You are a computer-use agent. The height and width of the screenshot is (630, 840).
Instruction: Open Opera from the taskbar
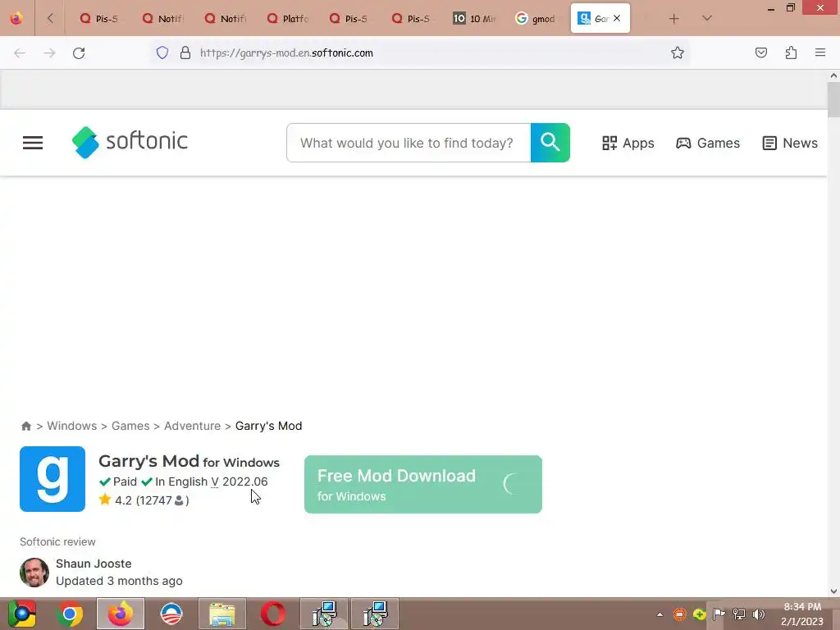pos(273,614)
